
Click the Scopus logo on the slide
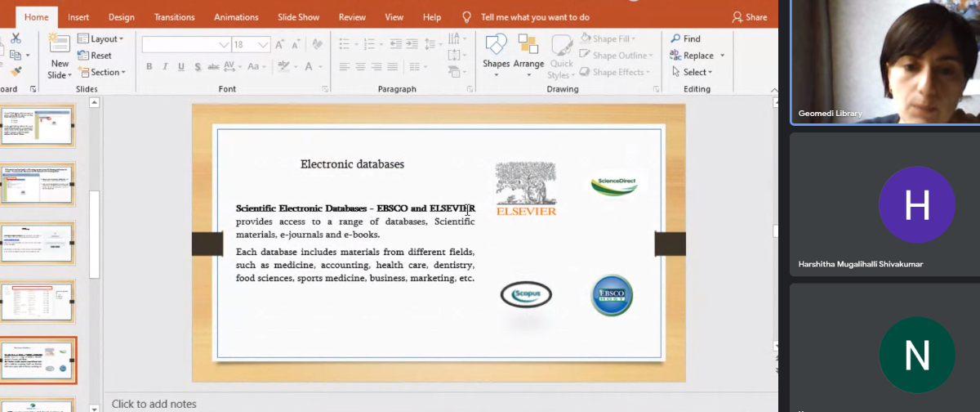(526, 294)
